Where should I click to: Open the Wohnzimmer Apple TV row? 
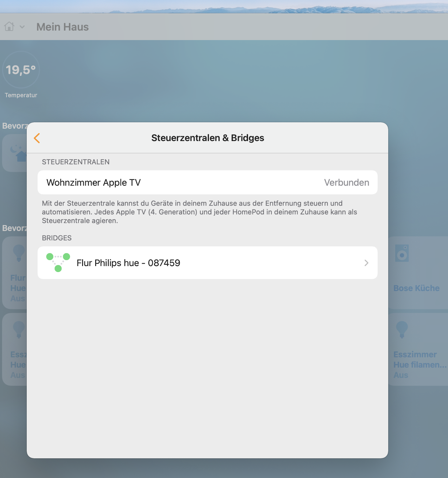[x=207, y=182]
